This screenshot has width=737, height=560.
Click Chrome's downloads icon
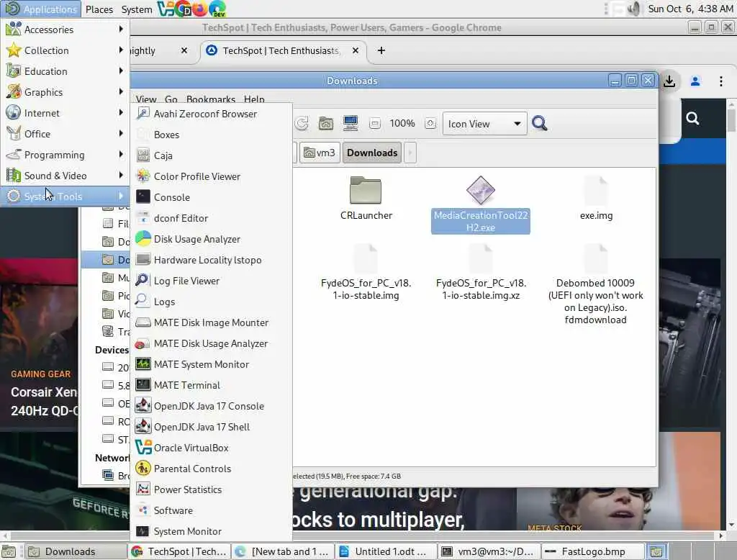(669, 81)
